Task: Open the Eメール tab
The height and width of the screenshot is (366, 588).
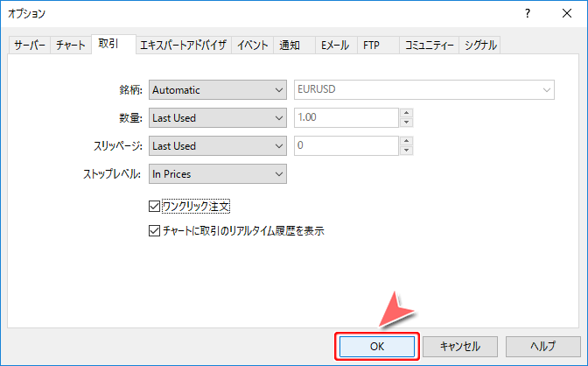Action: click(x=336, y=46)
